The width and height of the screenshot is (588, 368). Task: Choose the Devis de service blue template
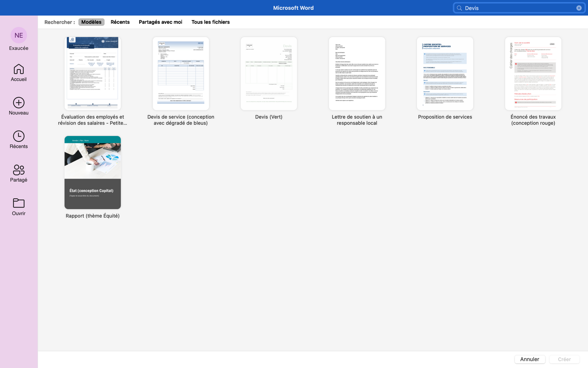tap(181, 74)
